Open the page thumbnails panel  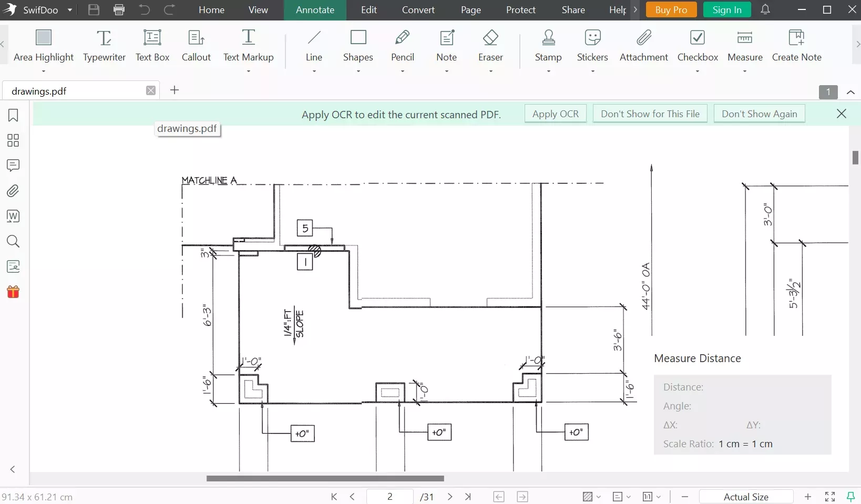13,140
